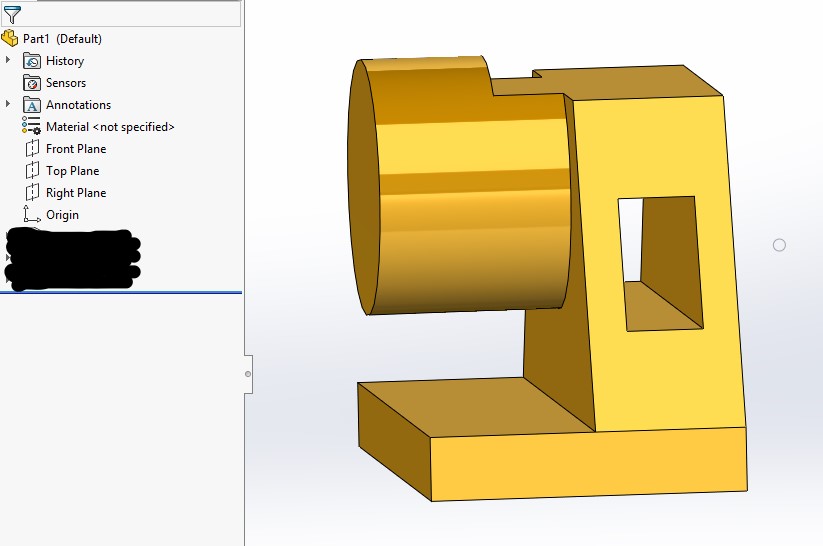
Task: Select the Part1 (Default) label
Action: (62, 39)
